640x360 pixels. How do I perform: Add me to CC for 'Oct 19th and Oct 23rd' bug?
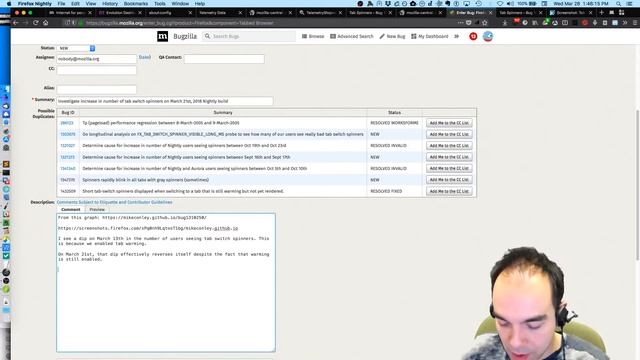pyautogui.click(x=449, y=146)
